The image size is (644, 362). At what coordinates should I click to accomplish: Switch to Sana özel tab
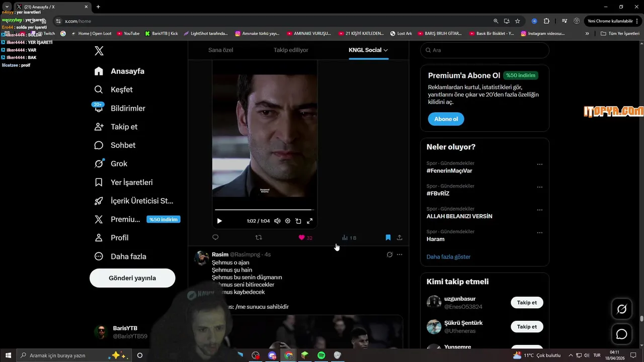click(x=221, y=50)
